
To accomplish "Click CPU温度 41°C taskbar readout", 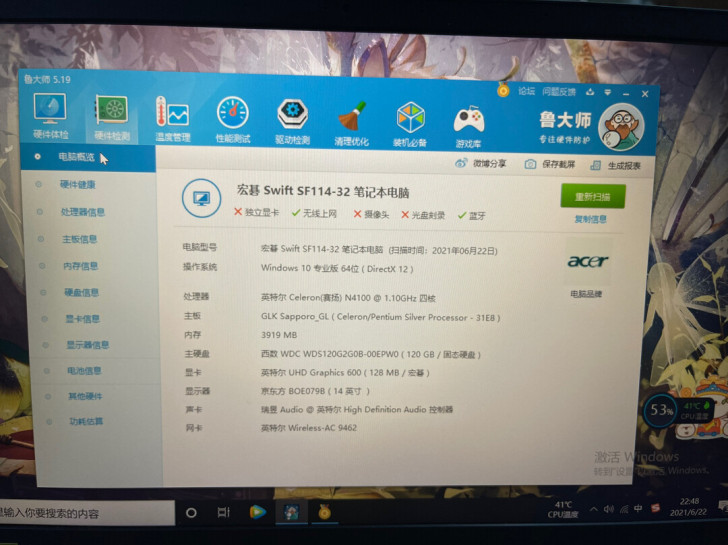I will 563,509.
